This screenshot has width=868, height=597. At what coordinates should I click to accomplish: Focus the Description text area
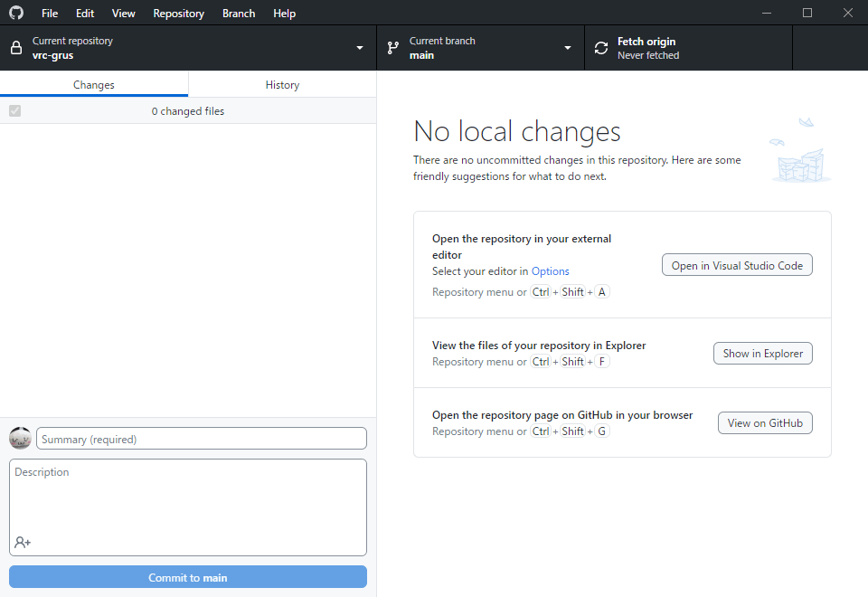pos(188,507)
